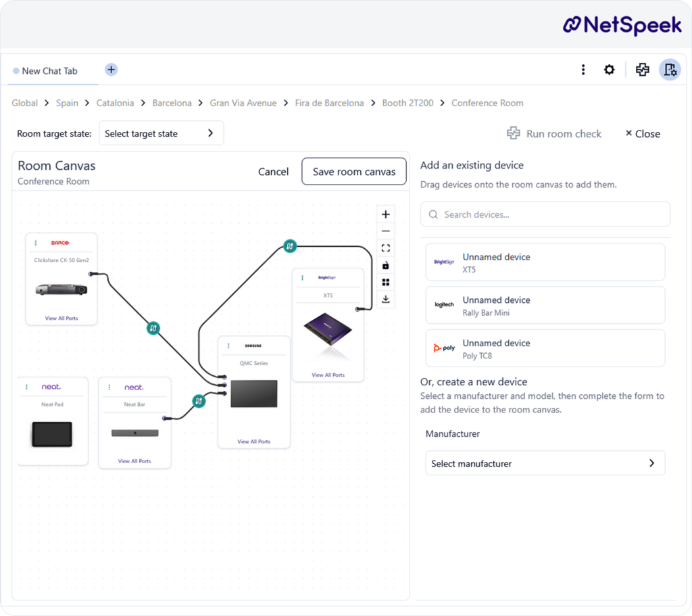Open the Select target state dropdown
Viewport: 692px width, 616px height.
click(x=161, y=133)
